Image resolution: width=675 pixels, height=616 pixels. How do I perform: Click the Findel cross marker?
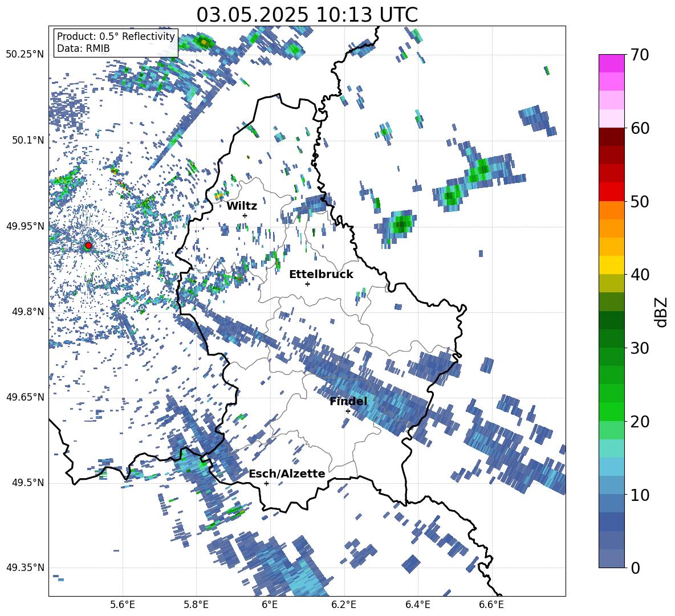[x=348, y=411]
